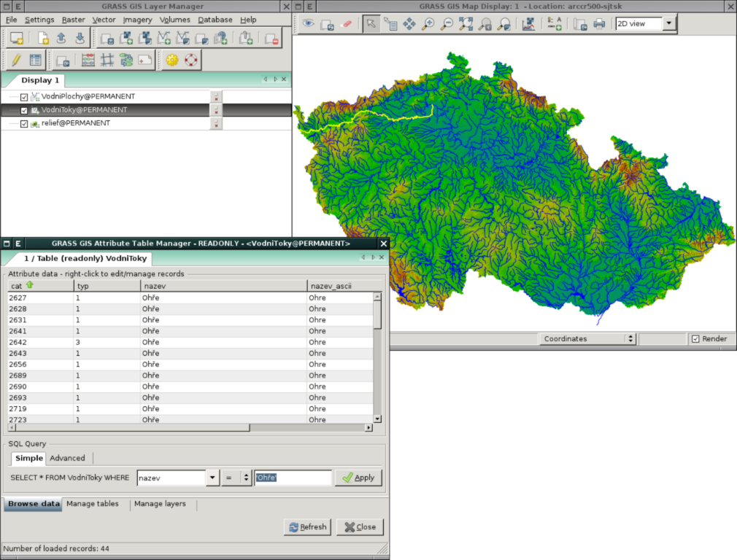Select the pan tool
This screenshot has width=737, height=560.
click(x=409, y=23)
